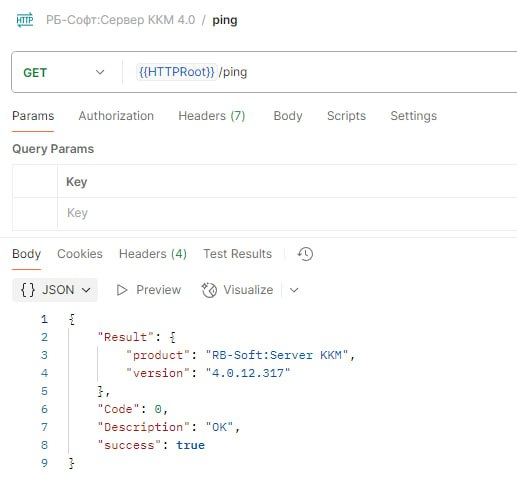The image size is (517, 493).
Task: Switch to the Authorization tab
Action: point(116,116)
